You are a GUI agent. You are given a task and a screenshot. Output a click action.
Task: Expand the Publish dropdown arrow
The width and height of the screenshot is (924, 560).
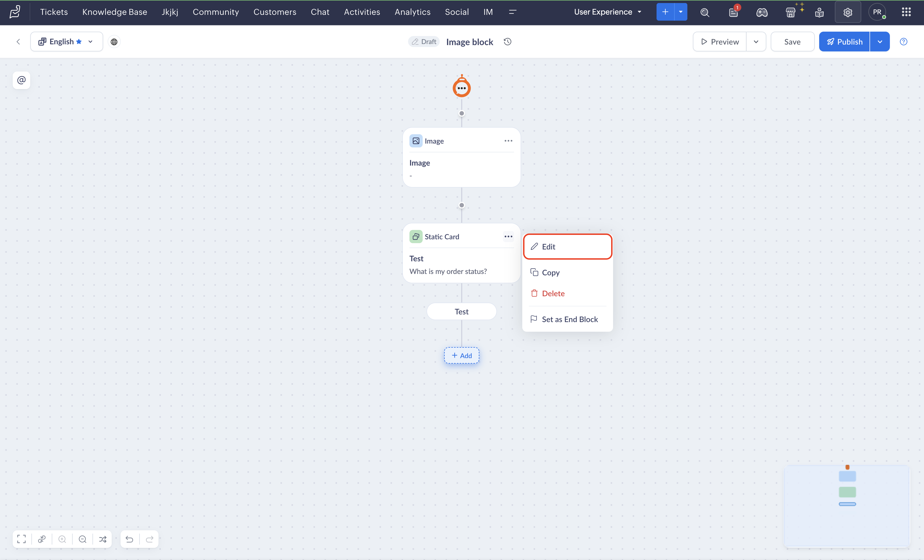879,42
